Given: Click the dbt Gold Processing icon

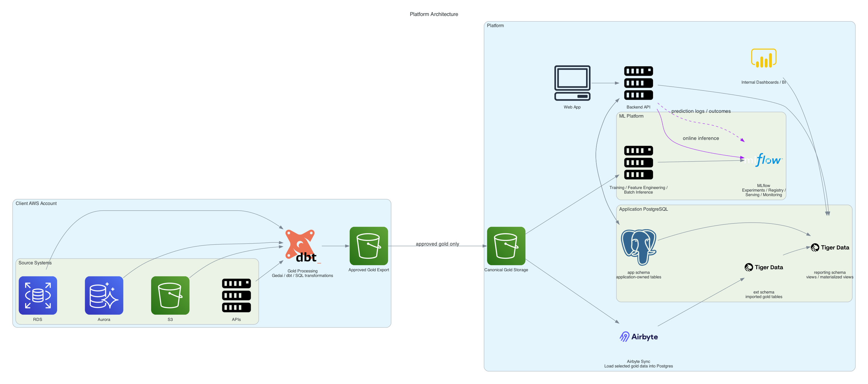Looking at the screenshot, I should pos(302,246).
